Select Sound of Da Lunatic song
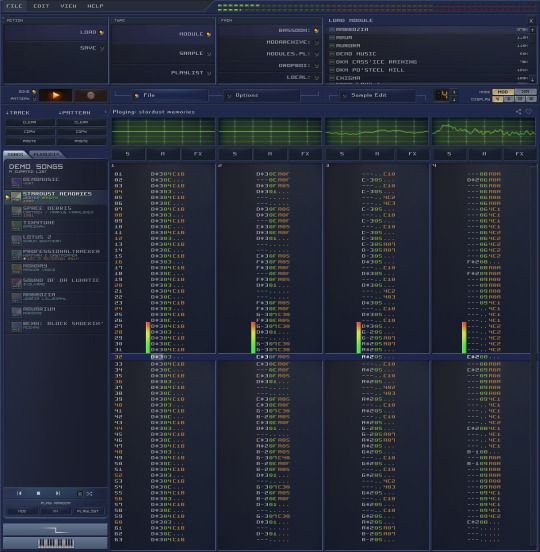This screenshot has height=552, width=540. tap(56, 283)
